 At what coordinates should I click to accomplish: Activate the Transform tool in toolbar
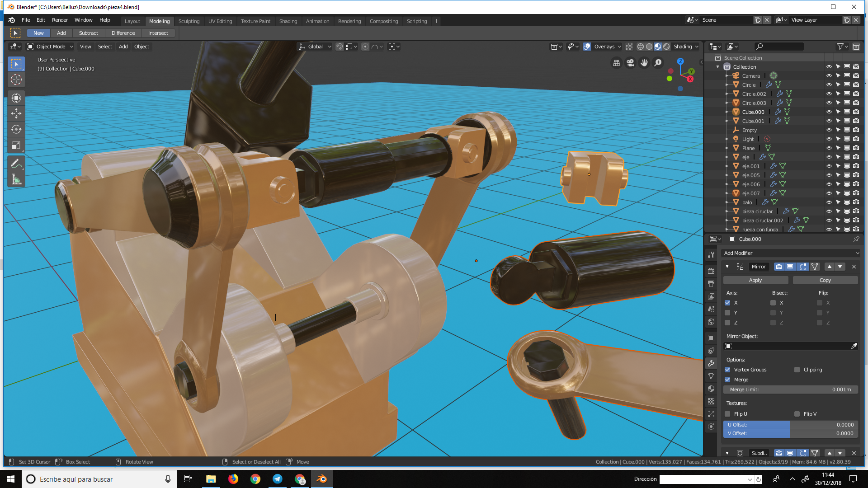tap(16, 98)
